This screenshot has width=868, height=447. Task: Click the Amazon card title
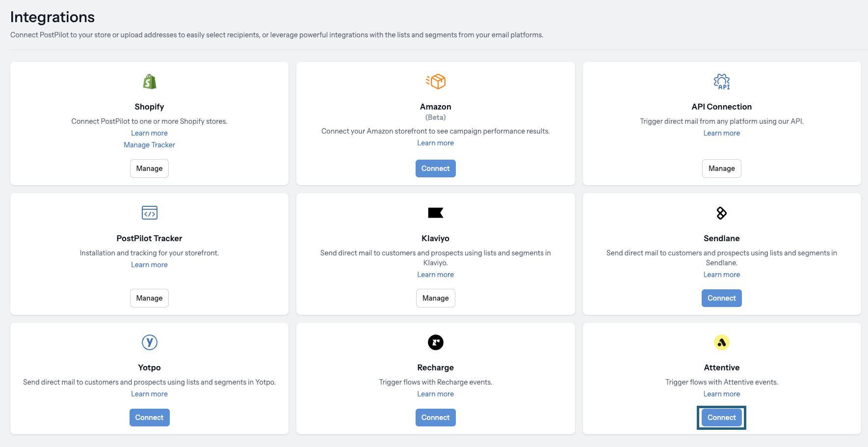[436, 107]
